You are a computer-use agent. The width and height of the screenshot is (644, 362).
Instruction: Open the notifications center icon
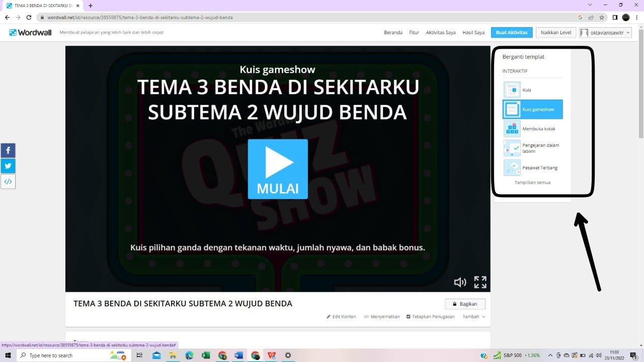pyautogui.click(x=633, y=355)
